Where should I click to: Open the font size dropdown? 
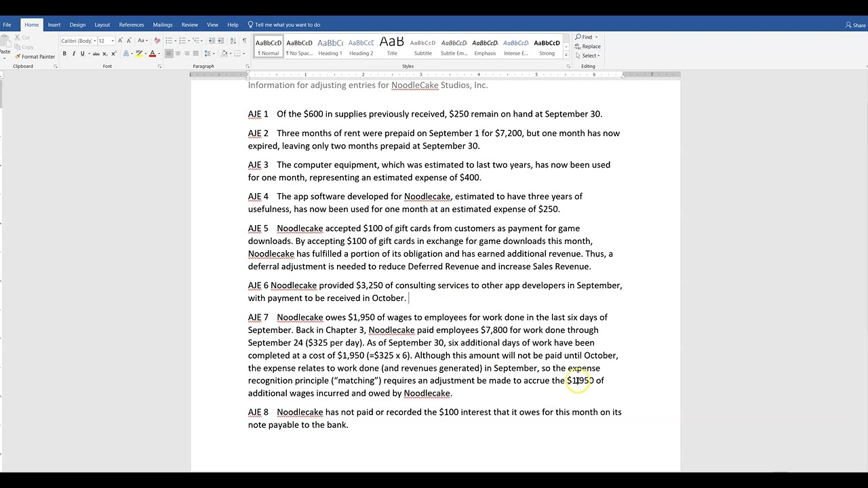[113, 41]
